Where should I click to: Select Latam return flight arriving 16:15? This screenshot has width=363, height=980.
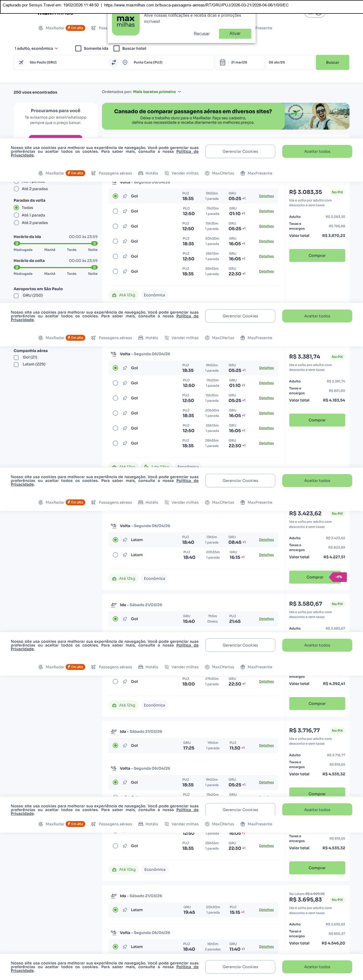point(115,555)
